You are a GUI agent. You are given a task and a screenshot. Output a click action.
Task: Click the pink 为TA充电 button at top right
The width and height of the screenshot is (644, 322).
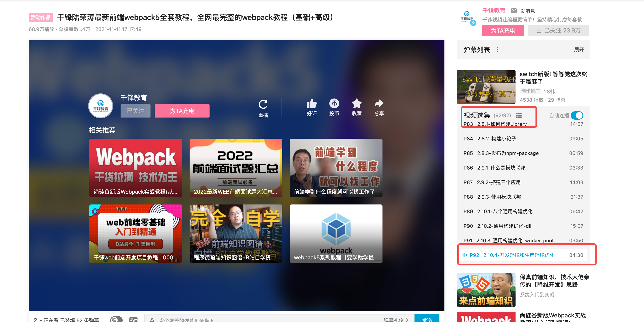click(503, 31)
